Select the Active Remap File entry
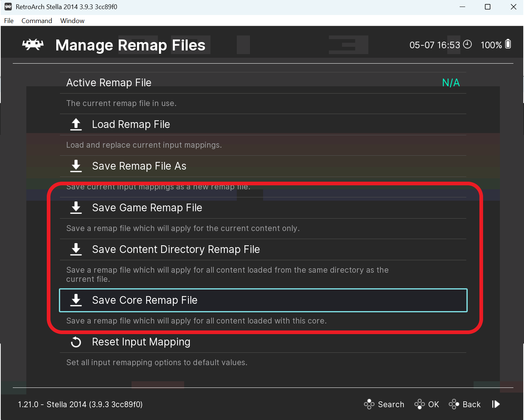 coord(263,83)
